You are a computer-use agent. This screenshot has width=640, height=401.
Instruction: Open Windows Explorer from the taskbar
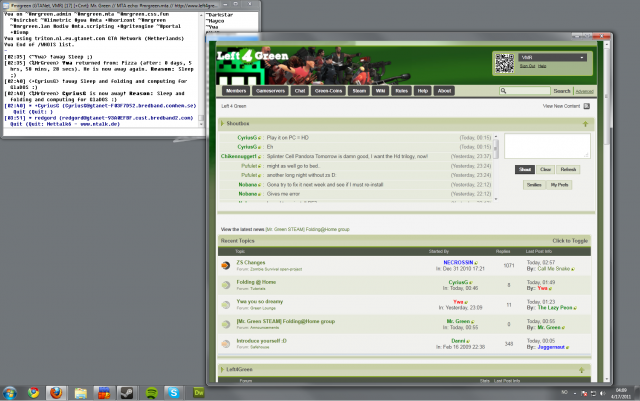[81, 393]
